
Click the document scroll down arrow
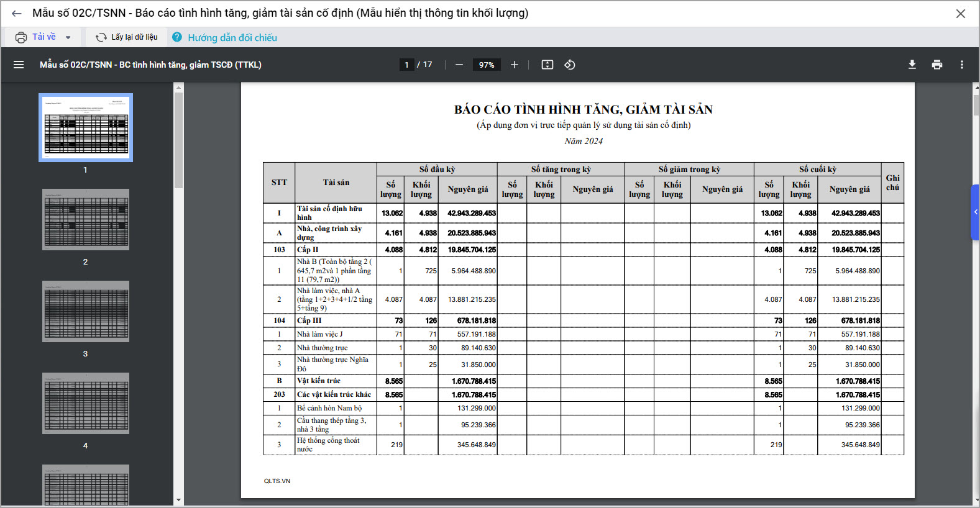(976, 501)
